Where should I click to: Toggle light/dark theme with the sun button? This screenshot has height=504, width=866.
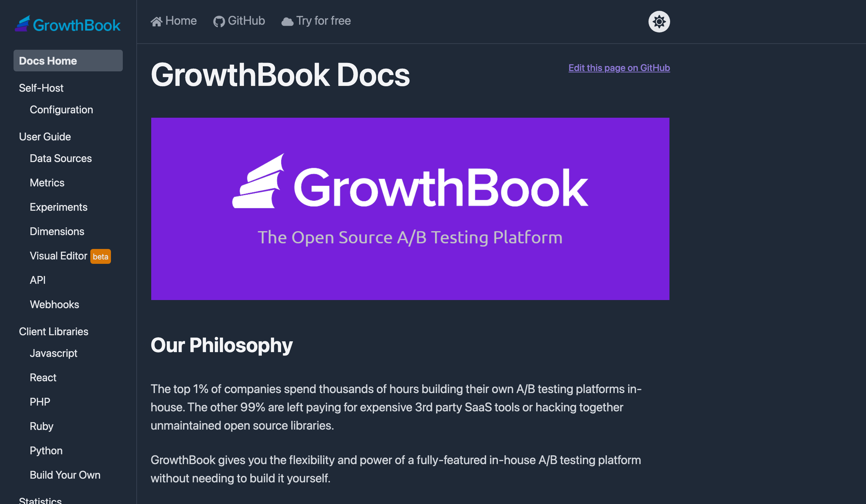point(659,22)
